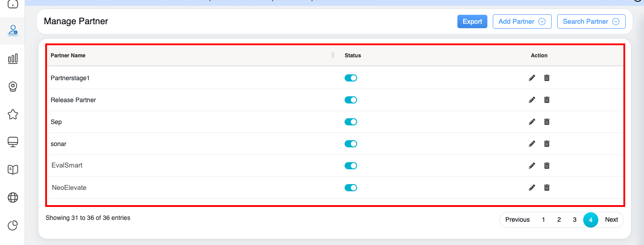The width and height of the screenshot is (644, 245).
Task: Disable the Partnerstage1 status toggle
Action: (x=350, y=78)
